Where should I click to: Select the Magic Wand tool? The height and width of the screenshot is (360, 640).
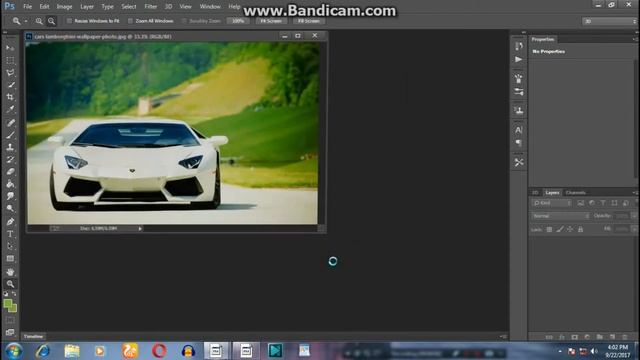coord(10,85)
